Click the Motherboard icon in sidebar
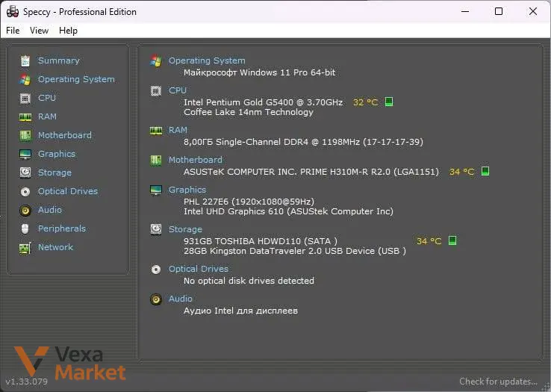The image size is (551, 392). point(25,135)
